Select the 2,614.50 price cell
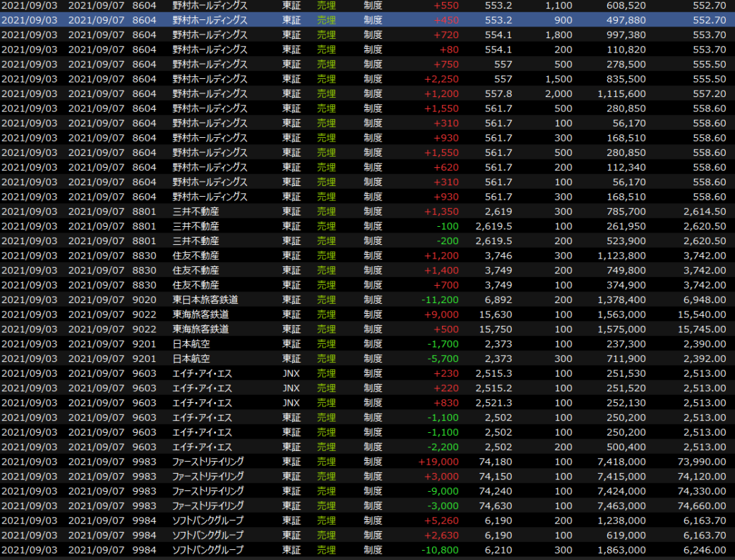The height and width of the screenshot is (560, 735). click(x=701, y=211)
